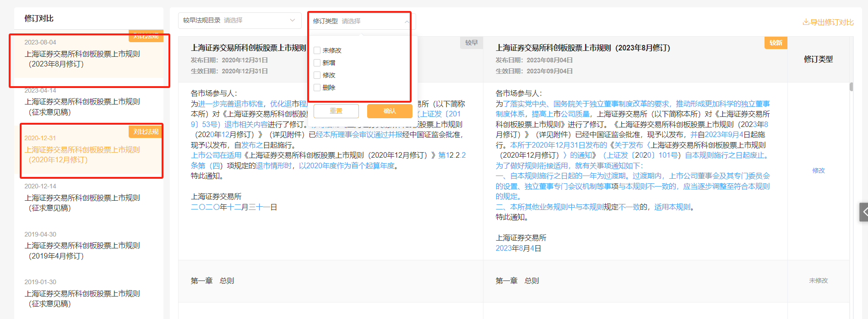Click the newer document title (2023年8月修订)

(x=583, y=48)
